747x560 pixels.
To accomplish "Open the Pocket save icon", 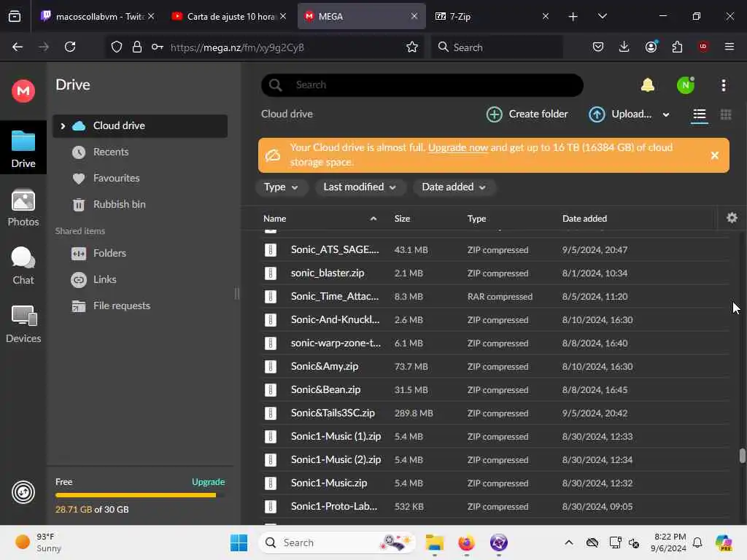I will pyautogui.click(x=598, y=47).
